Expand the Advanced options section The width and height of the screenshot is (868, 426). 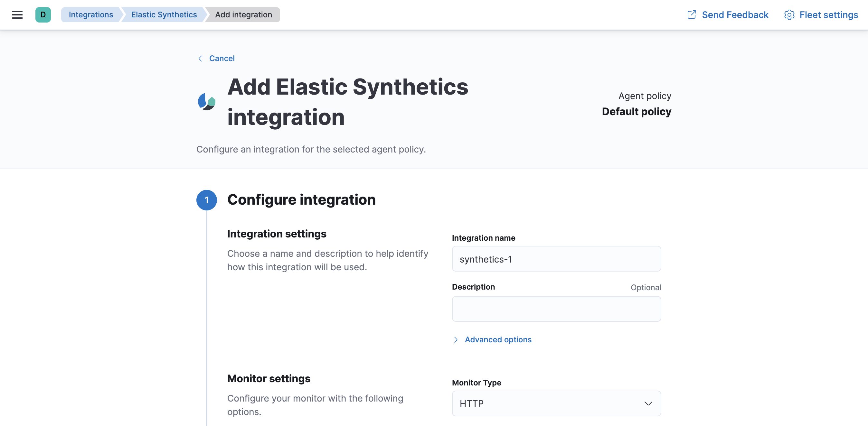pyautogui.click(x=492, y=339)
